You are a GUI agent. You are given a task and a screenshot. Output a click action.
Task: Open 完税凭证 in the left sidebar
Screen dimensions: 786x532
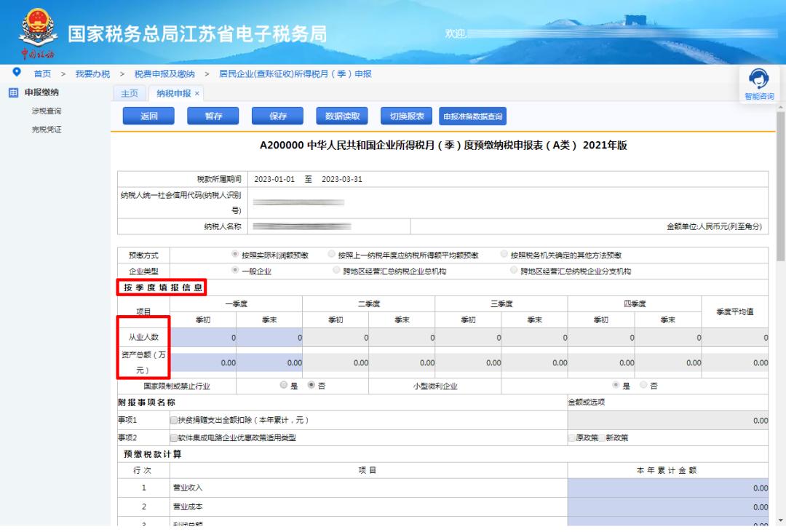[47, 130]
